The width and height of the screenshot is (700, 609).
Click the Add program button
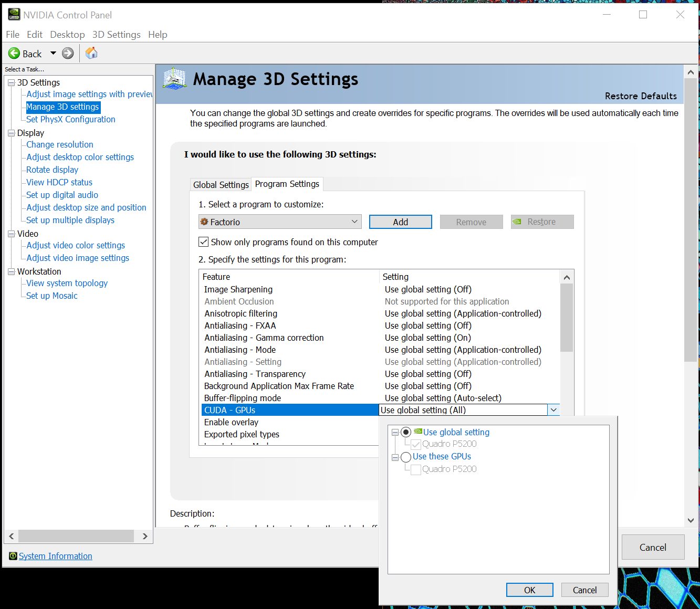click(x=401, y=222)
